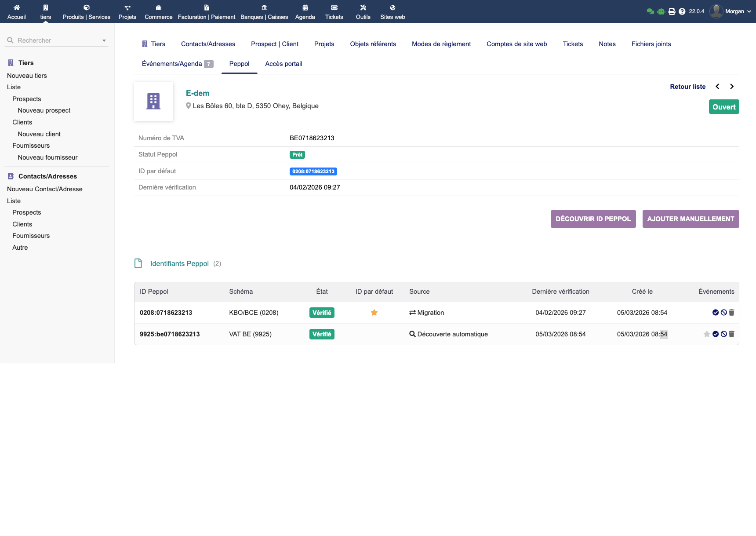This screenshot has width=756, height=536.
Task: Disable the 9925:be0718623213 identifier with ban icon
Action: 723,334
